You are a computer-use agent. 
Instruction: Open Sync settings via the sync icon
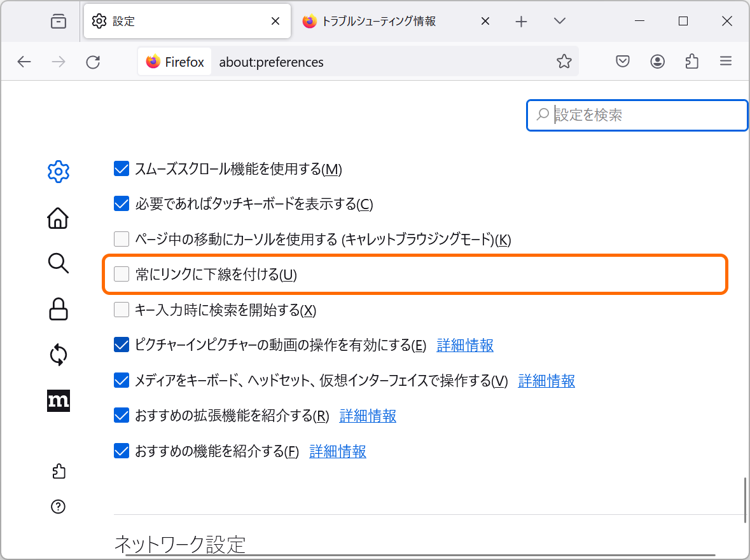coord(58,355)
